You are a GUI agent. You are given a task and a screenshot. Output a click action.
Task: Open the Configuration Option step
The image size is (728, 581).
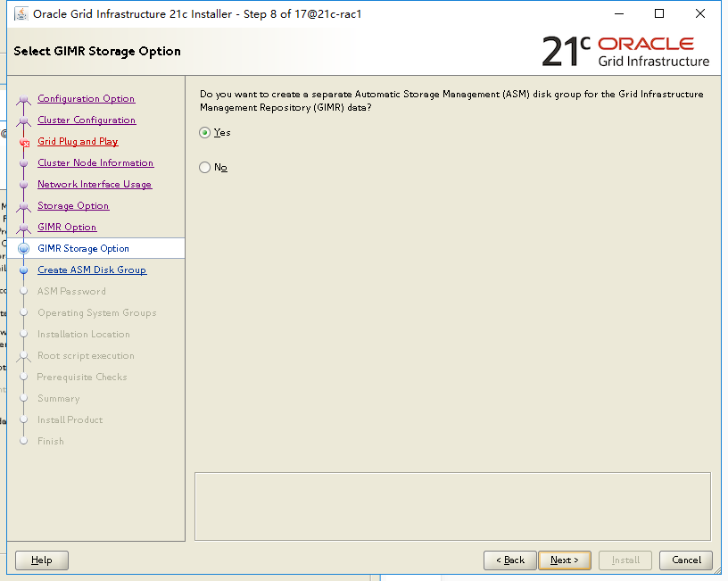pos(86,98)
